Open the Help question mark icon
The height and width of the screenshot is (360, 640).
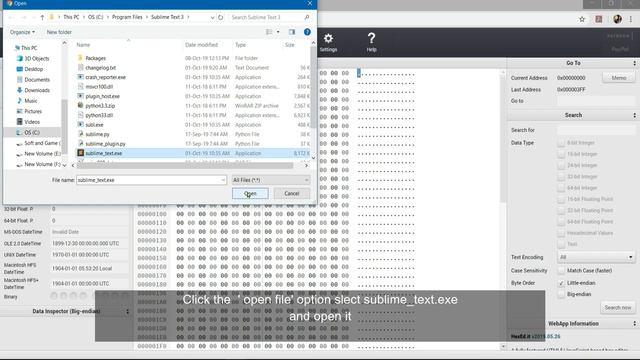pyautogui.click(x=371, y=38)
